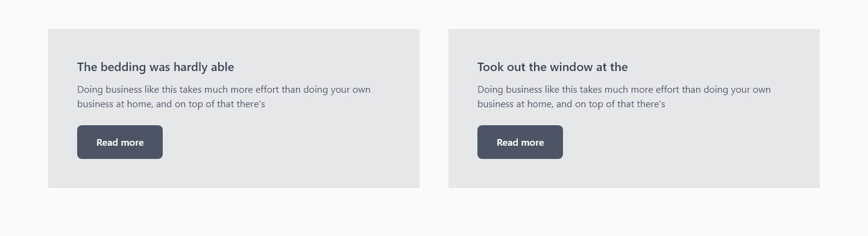
Task: Open the second card's Read more button
Action: tap(520, 142)
